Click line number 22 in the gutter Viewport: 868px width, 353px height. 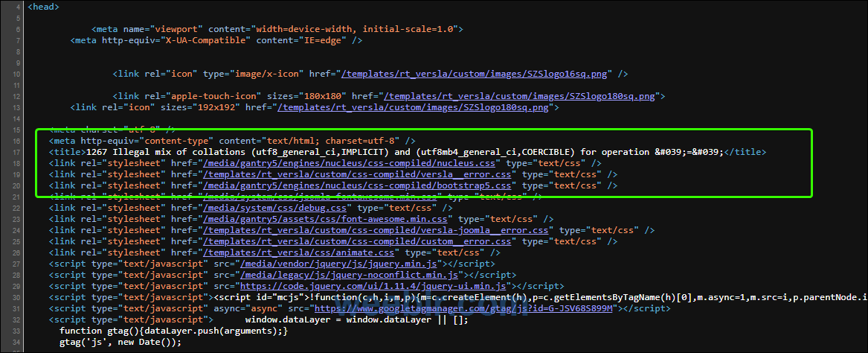tap(16, 208)
